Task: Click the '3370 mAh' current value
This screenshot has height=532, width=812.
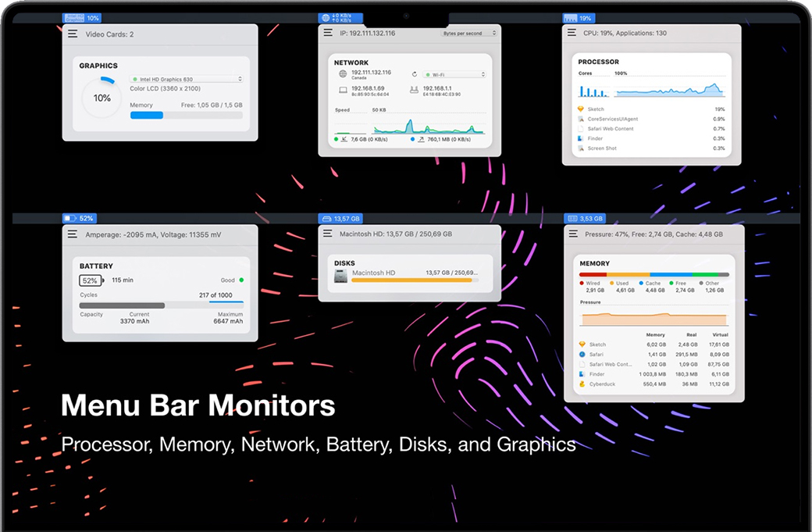Action: 134,321
